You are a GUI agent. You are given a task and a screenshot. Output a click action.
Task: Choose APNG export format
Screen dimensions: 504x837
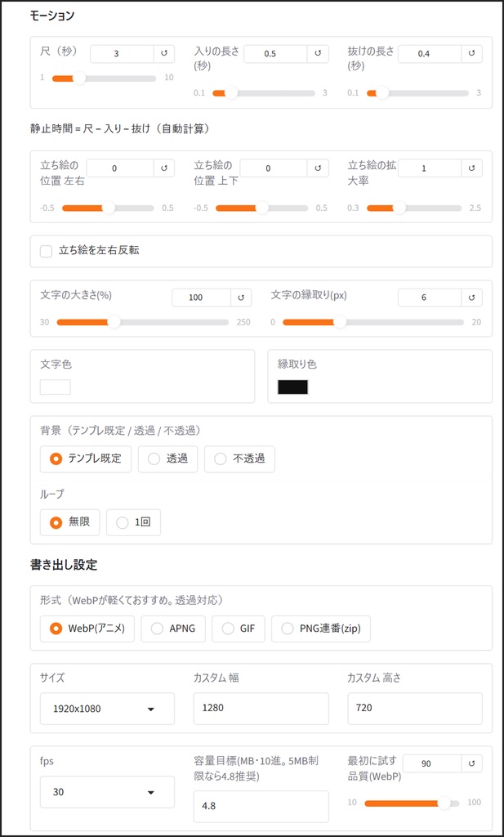[x=173, y=629]
